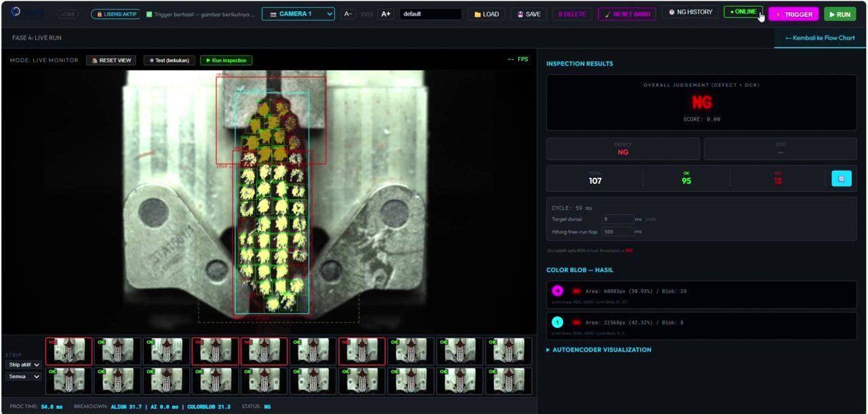Open the Semua filter dropdown
This screenshot has width=868, height=414.
coord(23,377)
